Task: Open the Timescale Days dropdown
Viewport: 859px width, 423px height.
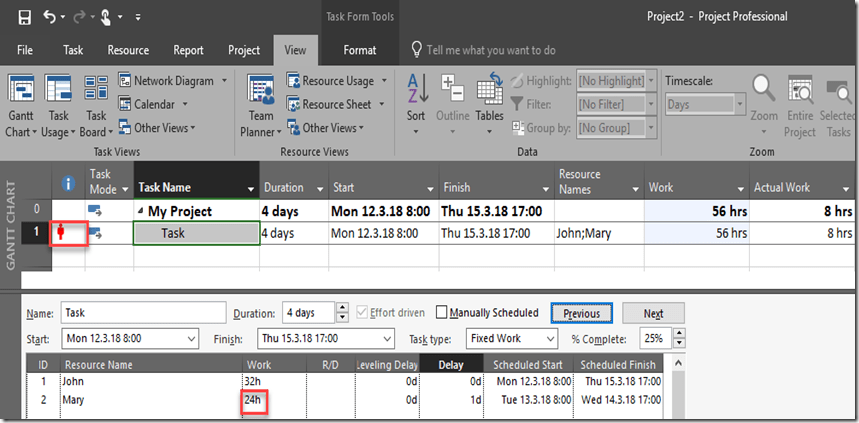Action: click(x=705, y=103)
